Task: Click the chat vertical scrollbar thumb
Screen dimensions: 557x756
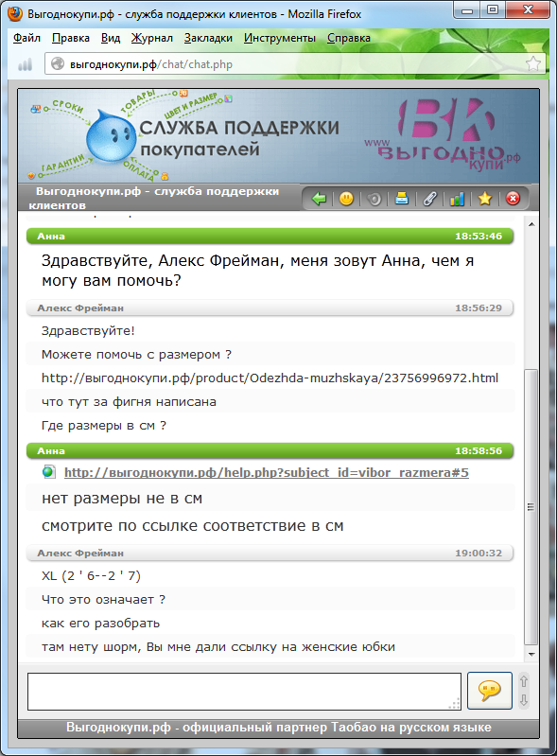Action: 531,507
